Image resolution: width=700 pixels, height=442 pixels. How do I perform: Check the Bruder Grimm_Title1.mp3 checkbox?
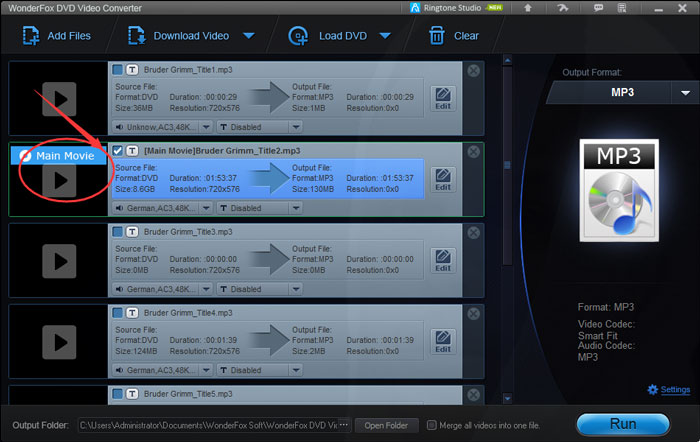click(117, 70)
